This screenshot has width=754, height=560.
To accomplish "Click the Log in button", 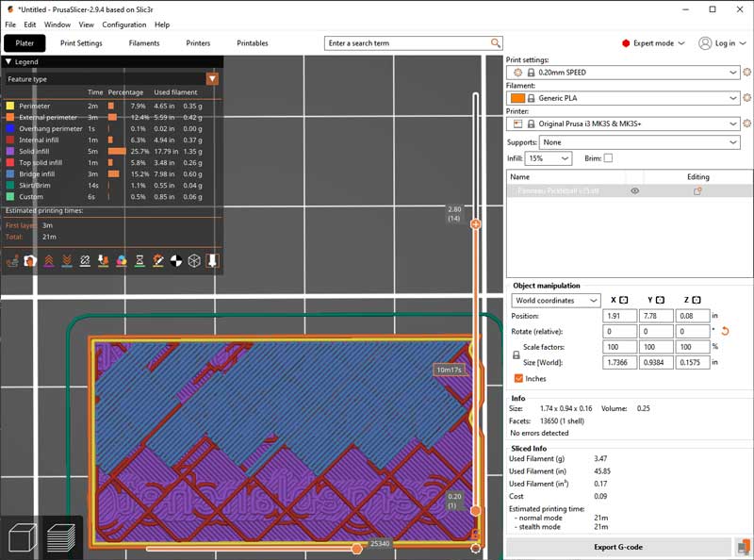I will [x=725, y=43].
